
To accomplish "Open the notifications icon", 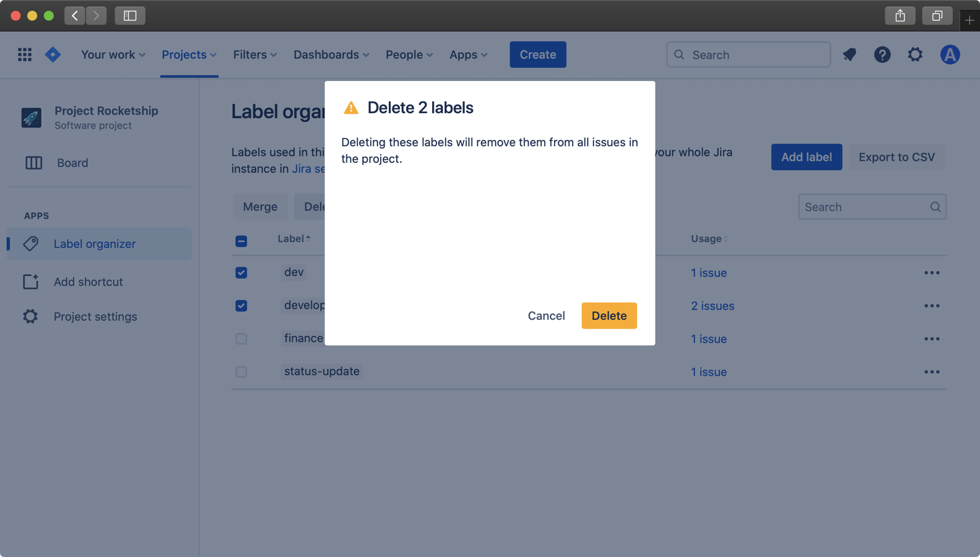I will pyautogui.click(x=849, y=54).
